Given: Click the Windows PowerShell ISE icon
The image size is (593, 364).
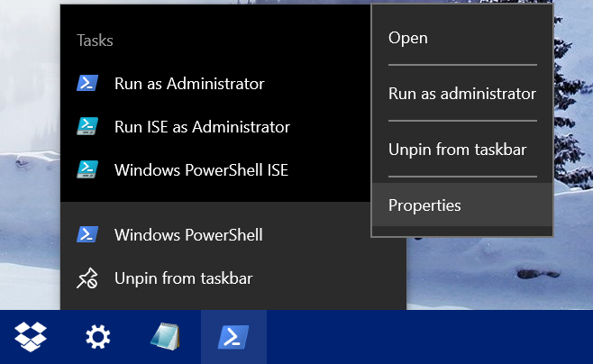Looking at the screenshot, I should [87, 169].
